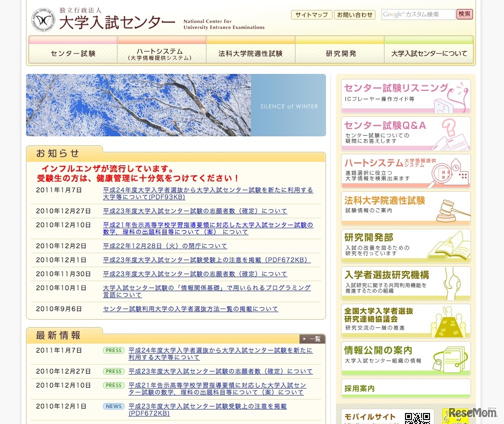Image resolution: width=504 pixels, height=424 pixels.
Task: Open the 情報公開の案内 banner
Action: point(405,358)
